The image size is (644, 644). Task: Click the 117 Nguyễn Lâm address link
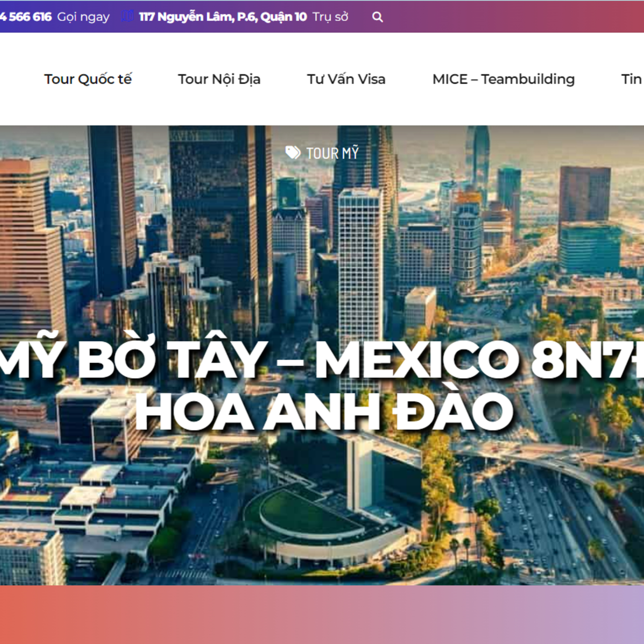223,17
